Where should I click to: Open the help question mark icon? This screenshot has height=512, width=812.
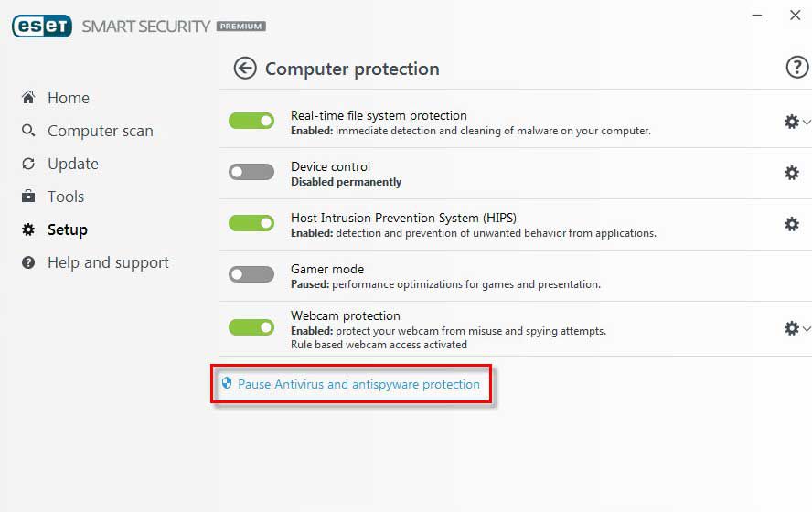pos(796,67)
